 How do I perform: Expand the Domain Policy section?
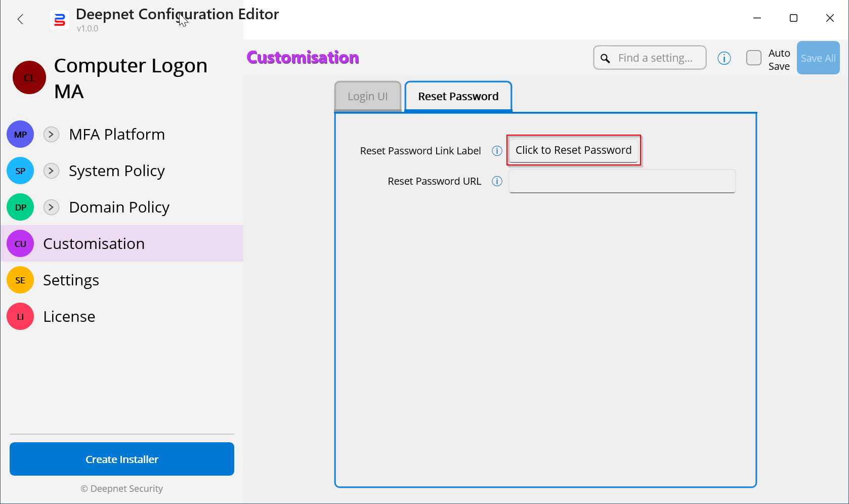click(51, 207)
